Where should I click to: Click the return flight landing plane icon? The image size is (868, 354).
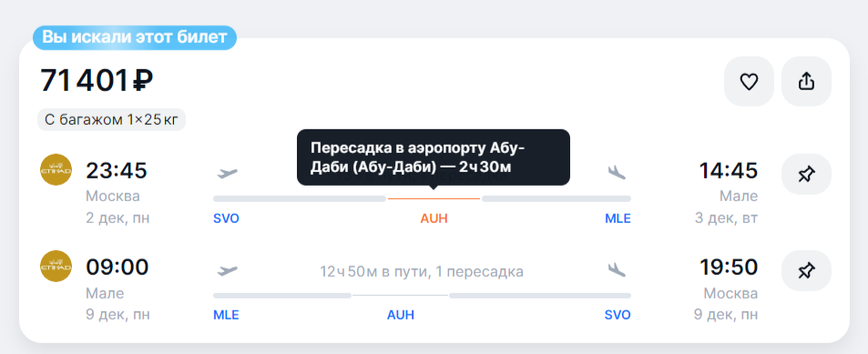coord(617,269)
